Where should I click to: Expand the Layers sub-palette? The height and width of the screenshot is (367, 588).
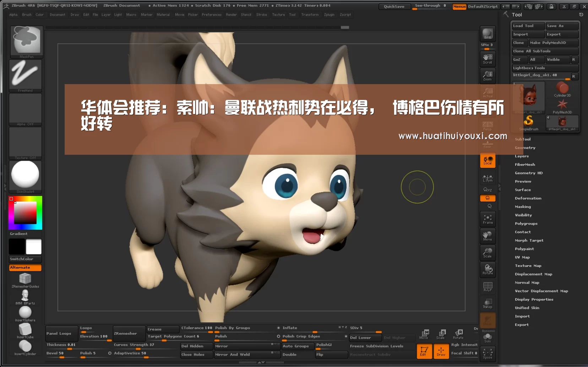tap(522, 156)
